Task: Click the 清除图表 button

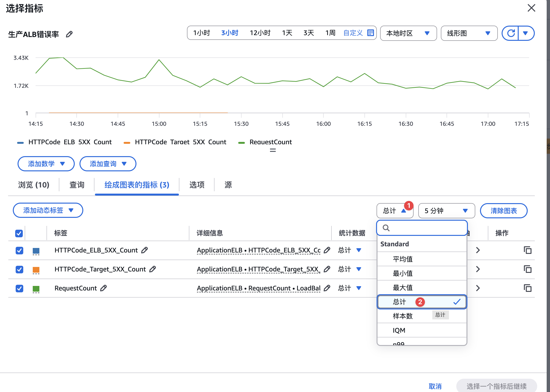Action: point(503,211)
